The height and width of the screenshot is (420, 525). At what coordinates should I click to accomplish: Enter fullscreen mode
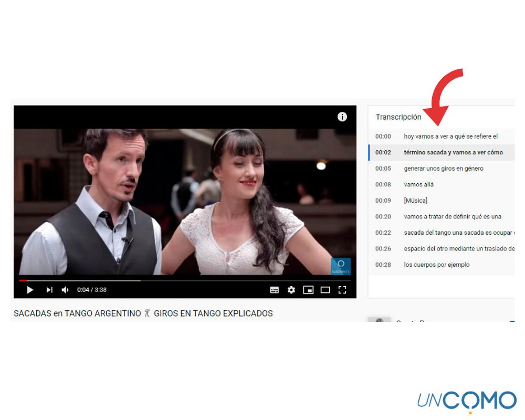coord(342,290)
